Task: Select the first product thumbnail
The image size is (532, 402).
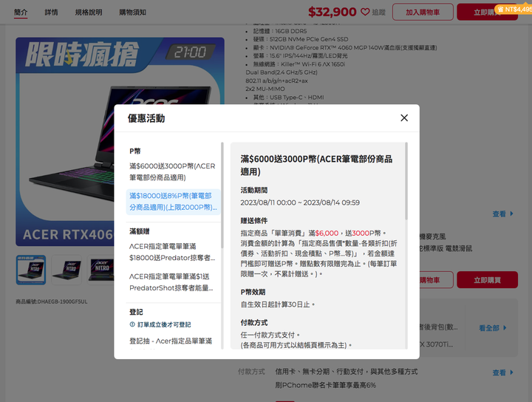Action: click(x=31, y=270)
